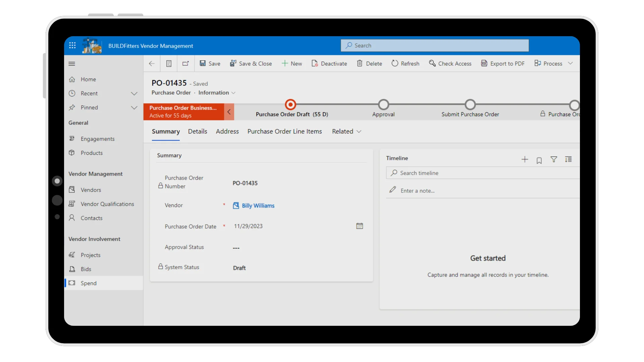644x362 pixels.
Task: Collapse the site navigation hamburger menu
Action: pos(72,64)
